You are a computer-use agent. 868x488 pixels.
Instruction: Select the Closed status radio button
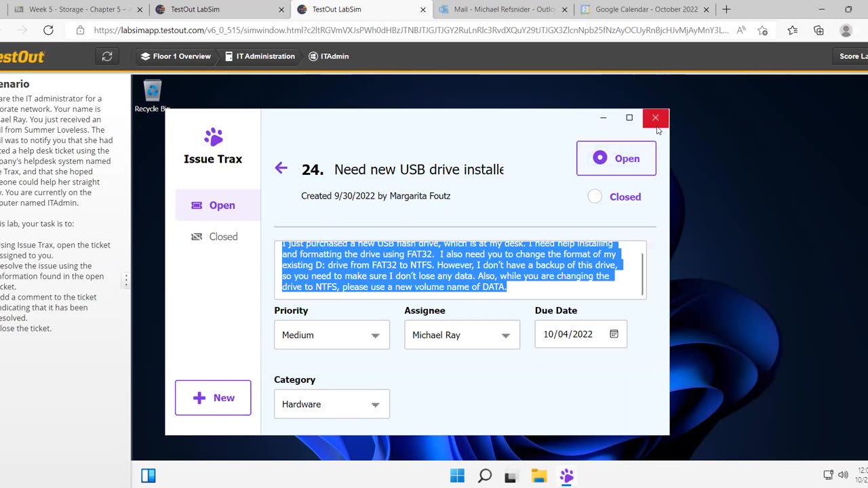(595, 197)
